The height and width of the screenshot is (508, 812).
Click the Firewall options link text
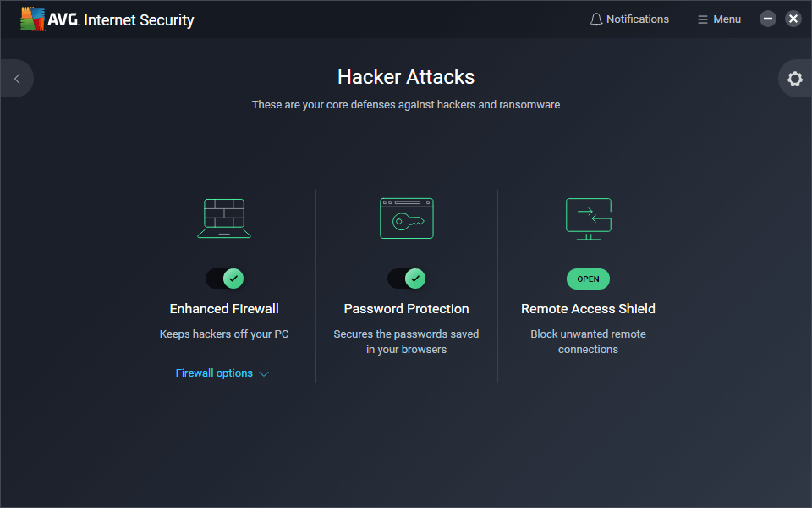click(214, 373)
